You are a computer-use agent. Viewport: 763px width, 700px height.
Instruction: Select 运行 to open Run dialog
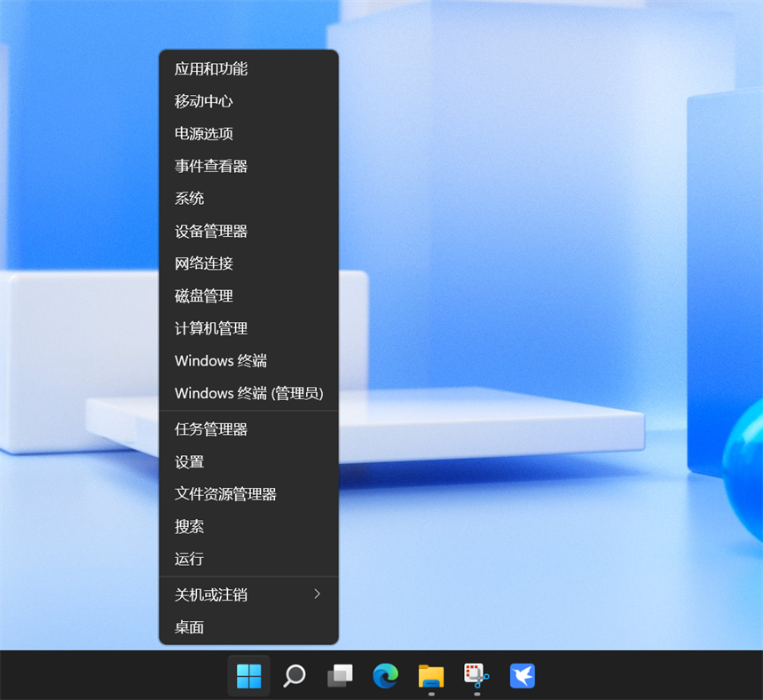(x=190, y=559)
